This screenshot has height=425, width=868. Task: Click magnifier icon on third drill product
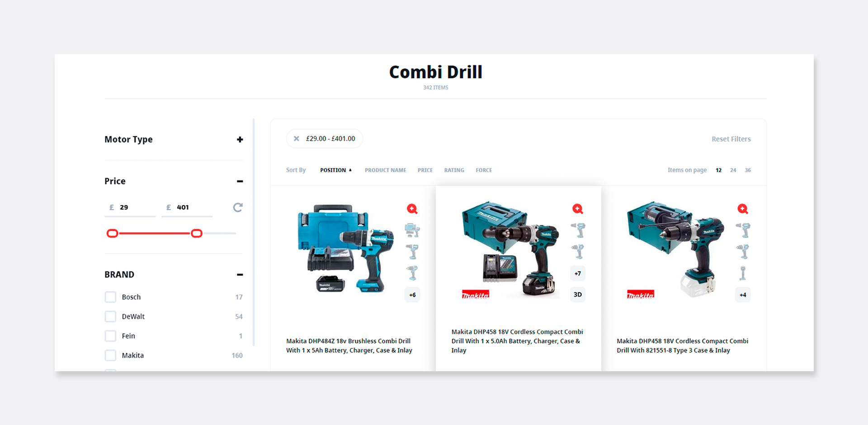(742, 209)
